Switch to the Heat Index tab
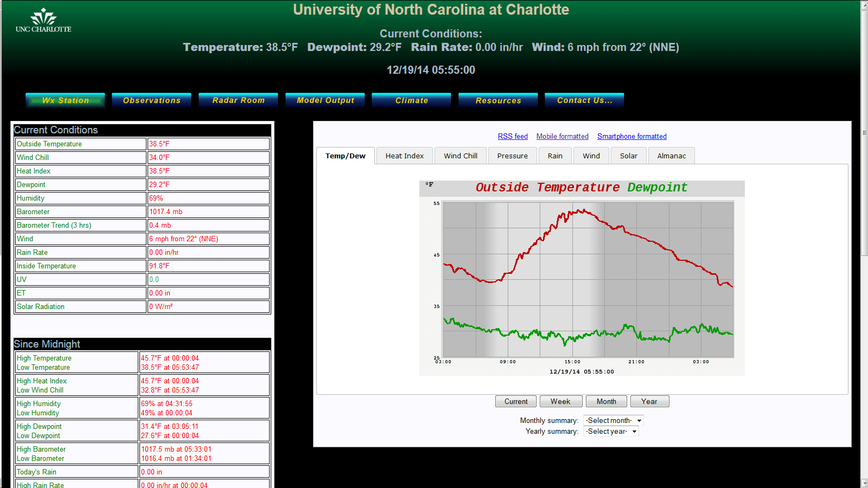The width and height of the screenshot is (868, 488). coord(404,156)
